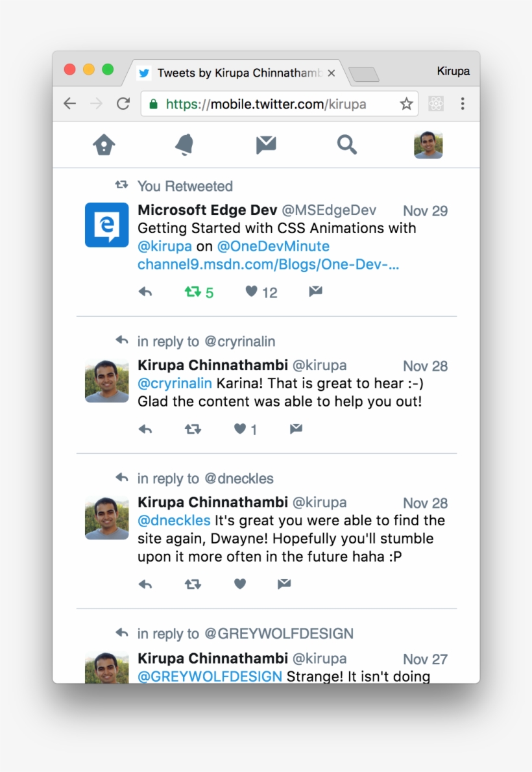
Task: Toggle the bookmark star in the address bar
Action: click(x=406, y=103)
